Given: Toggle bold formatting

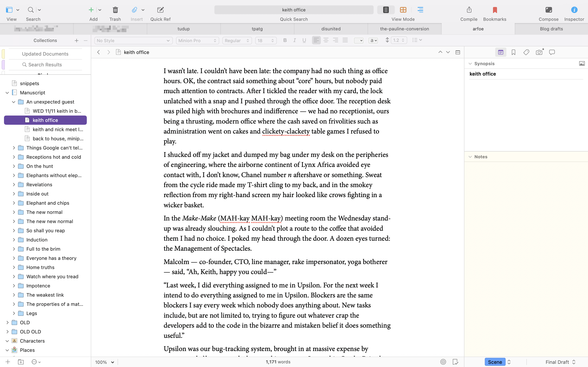Looking at the screenshot, I should pos(285,41).
